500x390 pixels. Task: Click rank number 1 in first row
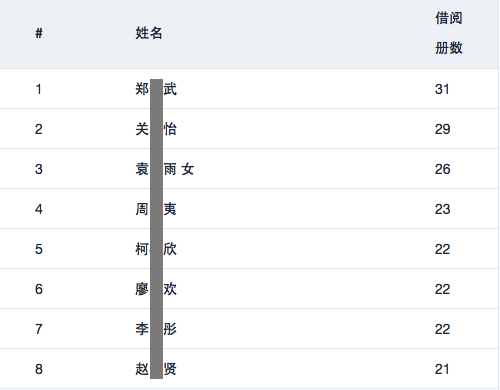click(x=39, y=89)
